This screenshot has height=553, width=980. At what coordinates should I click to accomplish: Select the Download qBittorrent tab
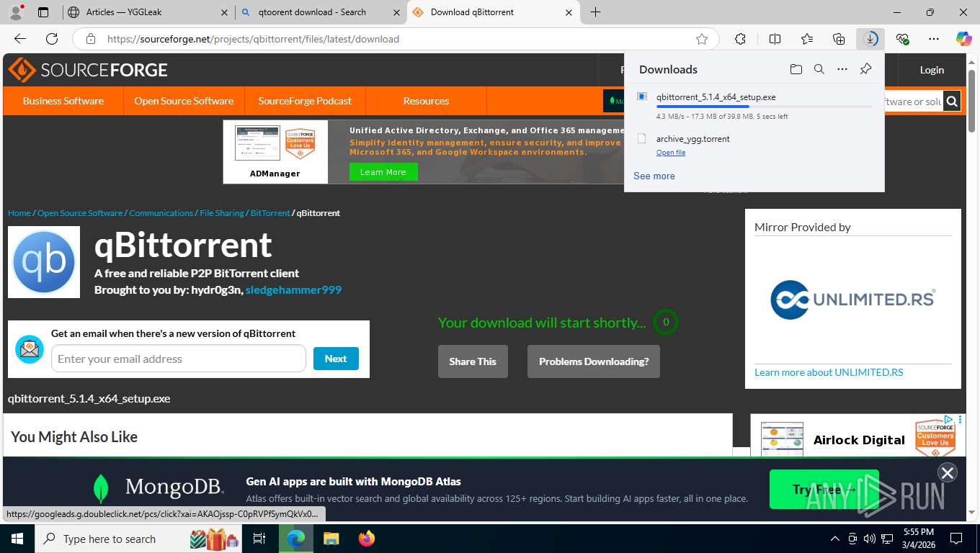[x=493, y=12]
